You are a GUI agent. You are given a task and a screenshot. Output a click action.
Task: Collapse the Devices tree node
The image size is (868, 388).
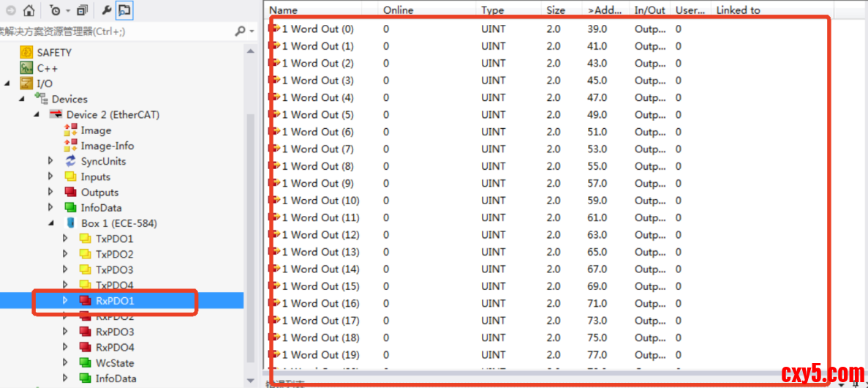[x=22, y=100]
